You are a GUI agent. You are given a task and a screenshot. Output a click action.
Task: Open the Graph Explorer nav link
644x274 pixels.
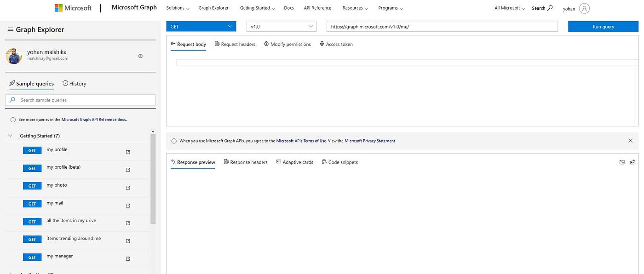213,8
